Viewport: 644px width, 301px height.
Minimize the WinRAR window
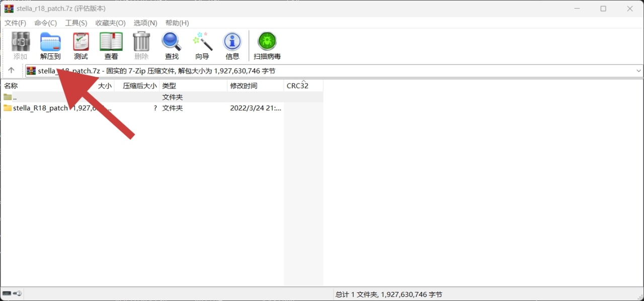577,9
